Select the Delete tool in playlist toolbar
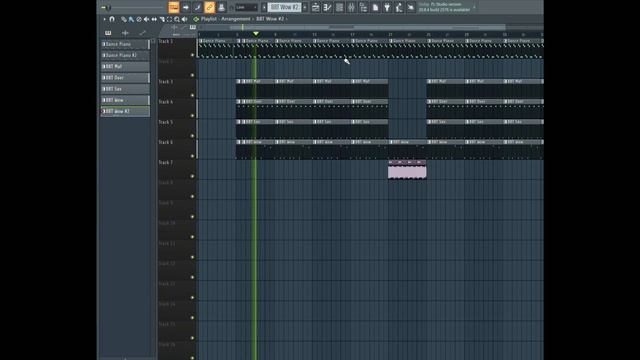Image resolution: width=640 pixels, height=360 pixels. click(x=139, y=19)
